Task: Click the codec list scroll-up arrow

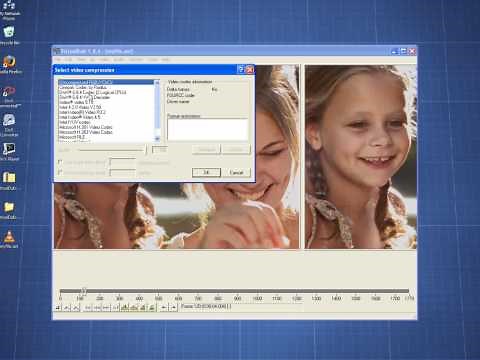Action: (x=157, y=82)
